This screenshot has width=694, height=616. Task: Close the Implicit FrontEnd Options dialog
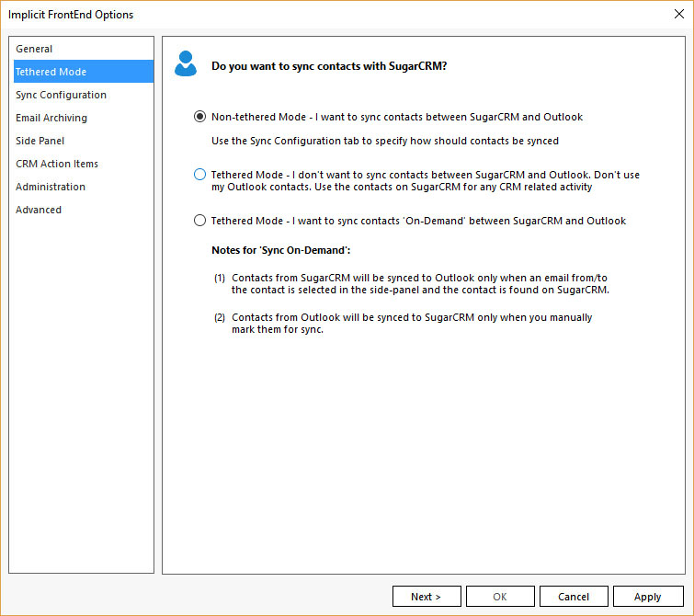(x=678, y=14)
